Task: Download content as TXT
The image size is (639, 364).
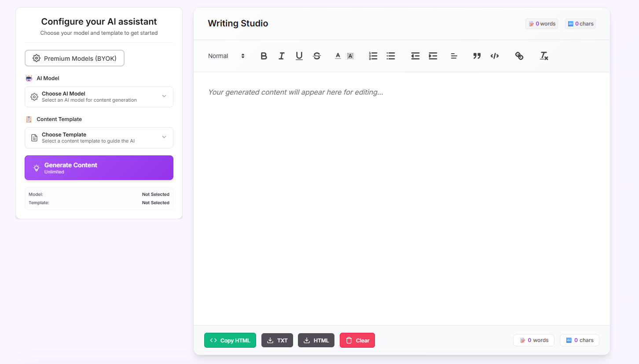Action: (277, 340)
